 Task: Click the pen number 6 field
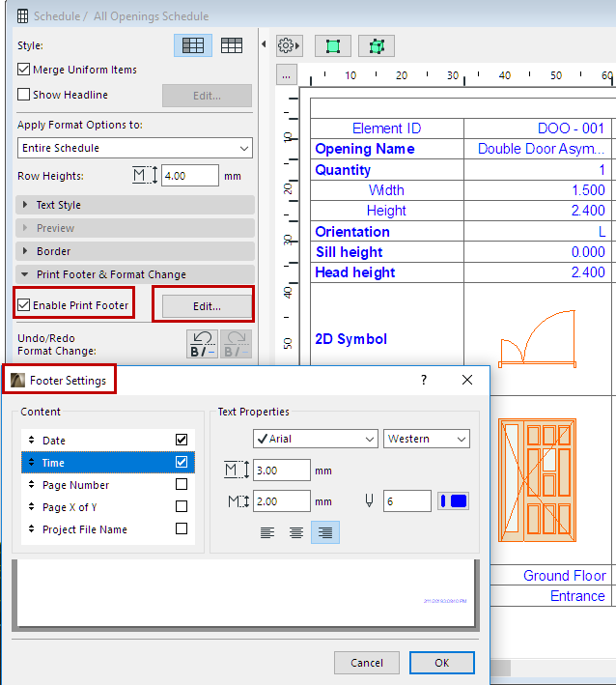click(406, 501)
